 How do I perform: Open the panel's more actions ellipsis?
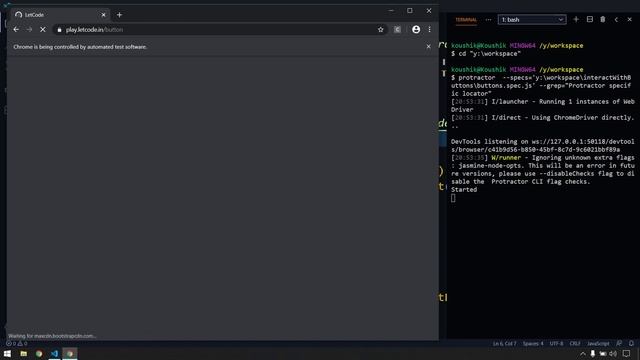[488, 20]
